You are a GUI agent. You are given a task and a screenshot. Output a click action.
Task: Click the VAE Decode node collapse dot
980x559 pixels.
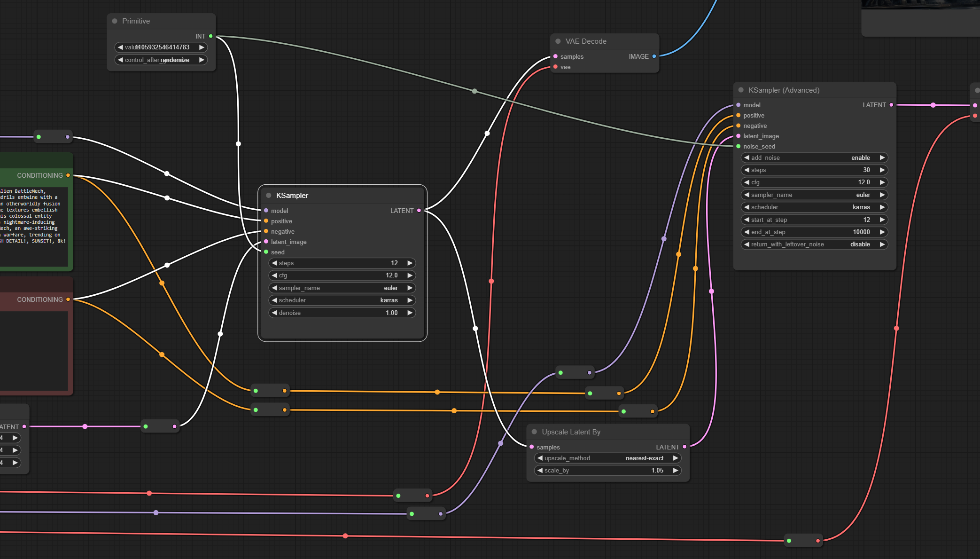click(558, 41)
